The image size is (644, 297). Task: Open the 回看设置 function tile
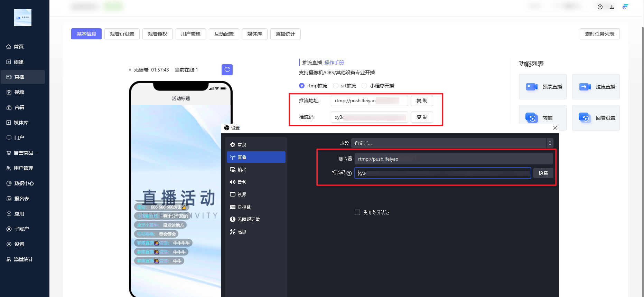click(x=596, y=118)
